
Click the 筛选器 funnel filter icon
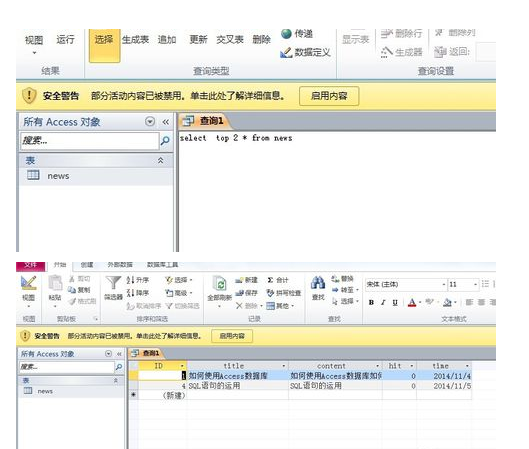[x=113, y=283]
